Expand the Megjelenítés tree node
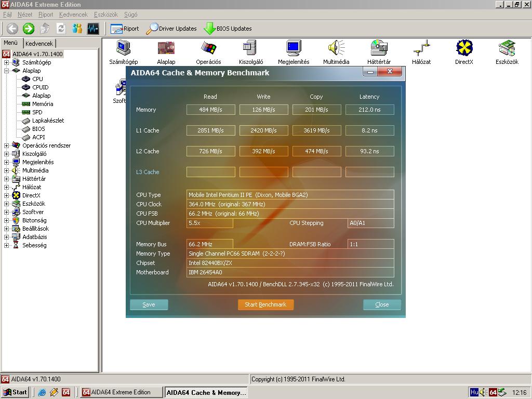Screen dimensions: 532x399 coord(6,162)
